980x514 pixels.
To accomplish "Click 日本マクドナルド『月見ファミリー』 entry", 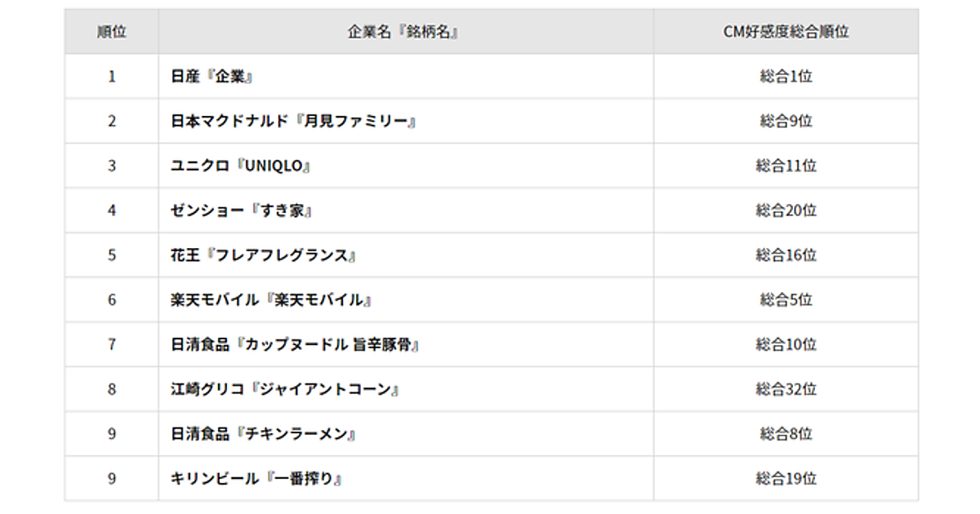I will click(294, 122).
